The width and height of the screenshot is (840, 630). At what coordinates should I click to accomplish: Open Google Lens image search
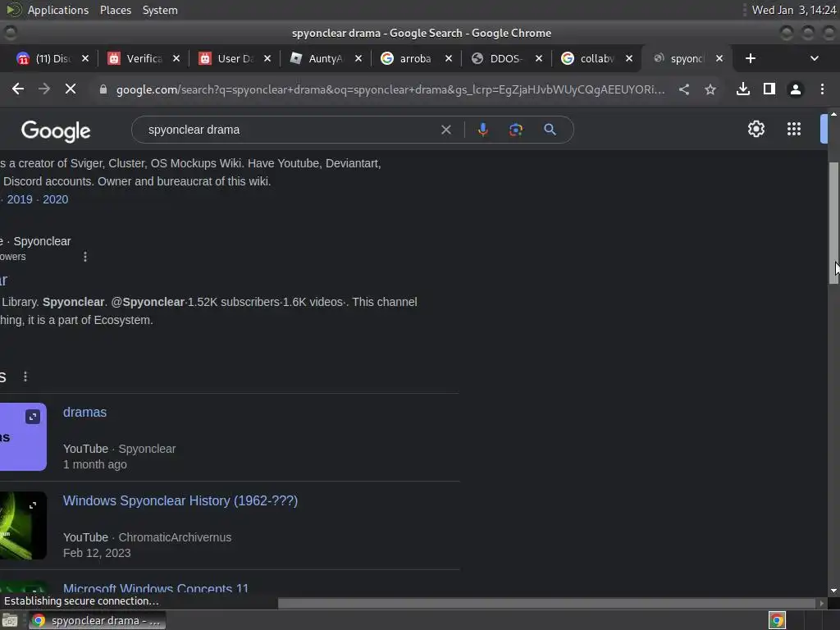coord(516,130)
